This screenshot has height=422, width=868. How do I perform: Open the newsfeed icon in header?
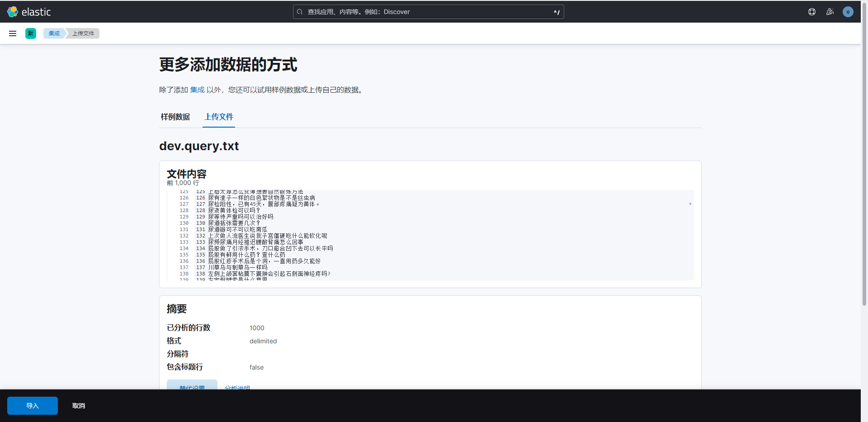[830, 12]
